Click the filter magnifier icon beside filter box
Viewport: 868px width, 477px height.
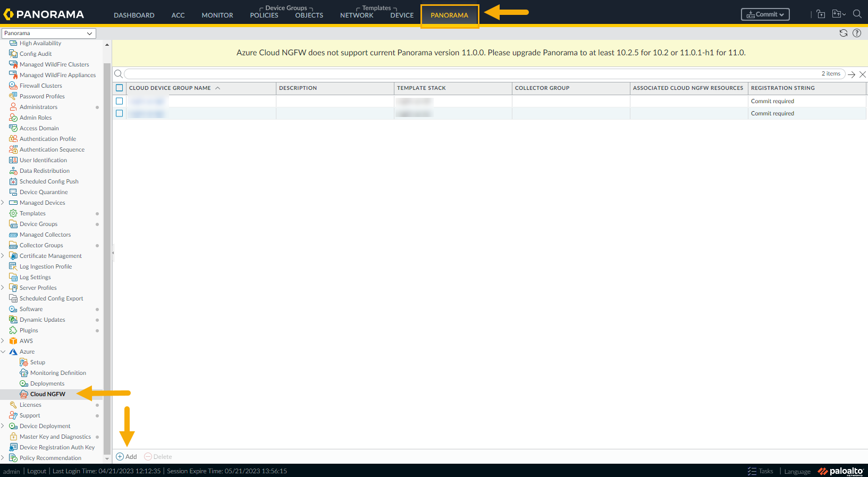tap(119, 74)
